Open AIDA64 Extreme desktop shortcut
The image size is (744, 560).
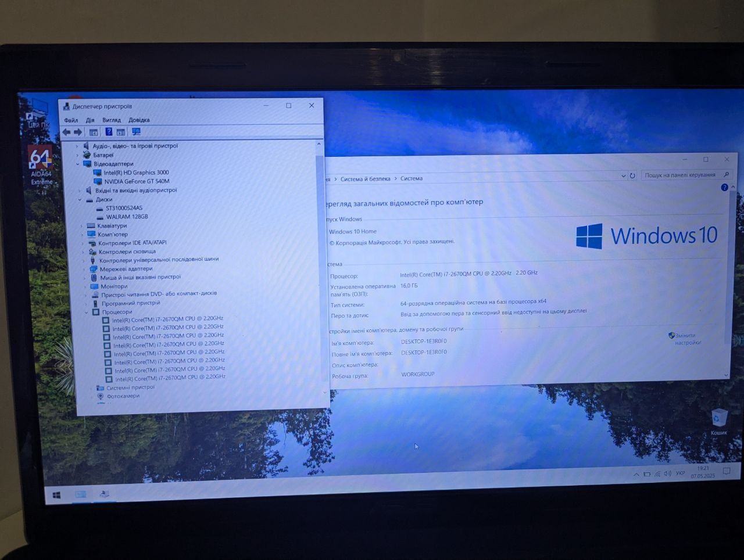click(x=41, y=166)
